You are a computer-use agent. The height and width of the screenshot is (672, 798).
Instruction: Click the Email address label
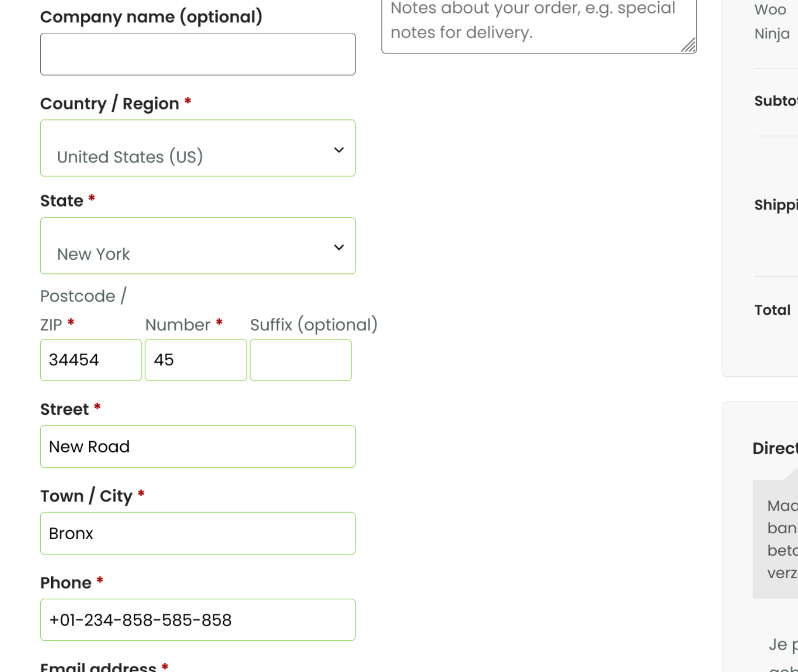(x=98, y=667)
